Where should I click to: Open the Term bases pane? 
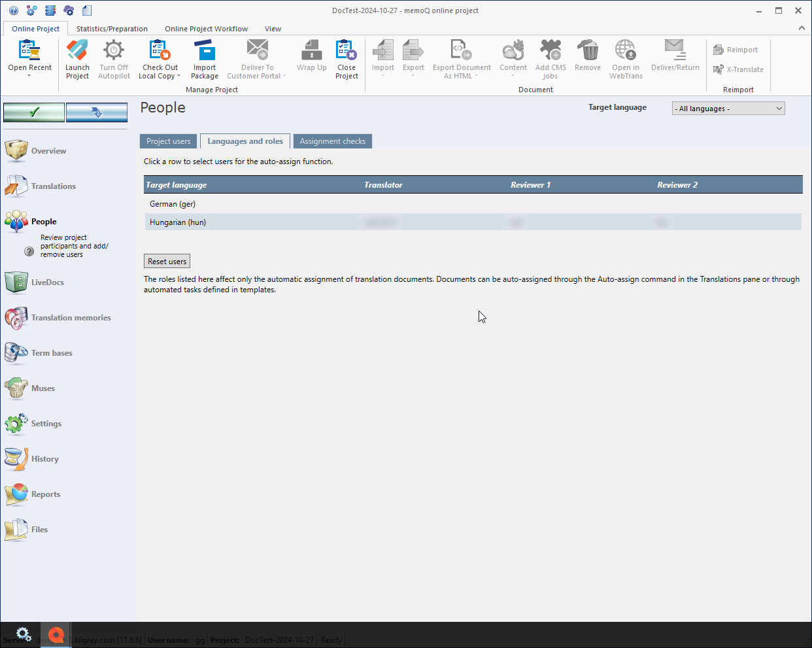(52, 353)
